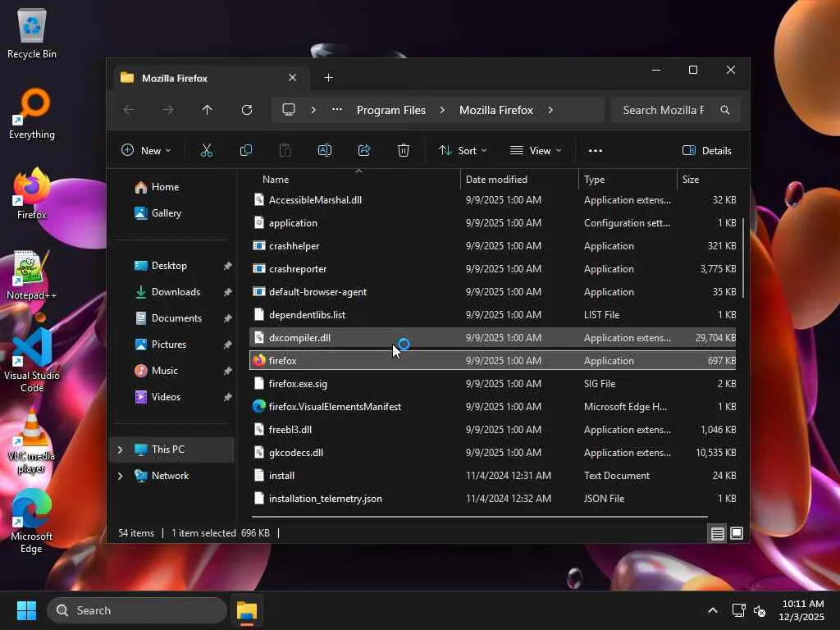
Task: Click the Cut scissors icon
Action: 206,151
